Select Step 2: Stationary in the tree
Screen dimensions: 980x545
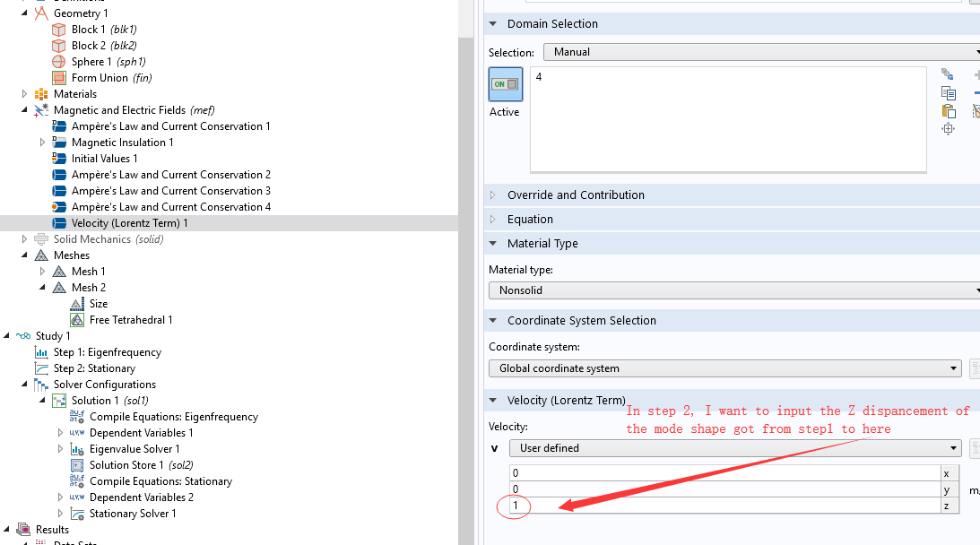click(x=94, y=368)
